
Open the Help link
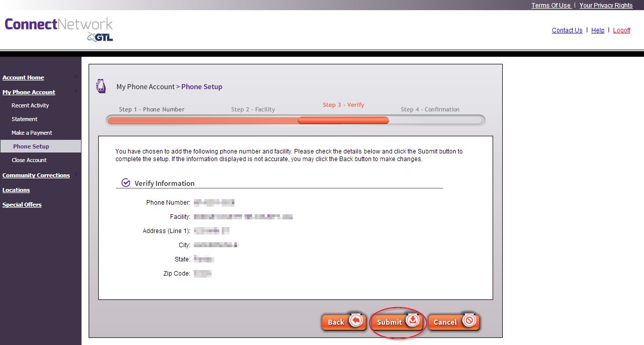click(598, 30)
